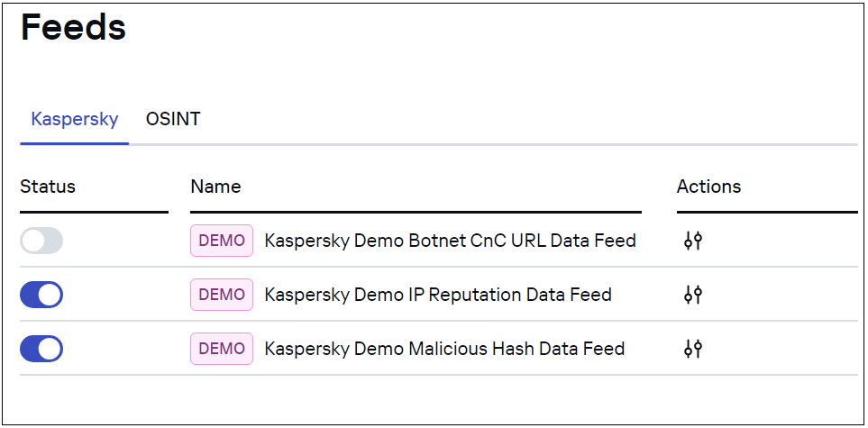Image resolution: width=868 pixels, height=428 pixels.
Task: Open settings for Botnet CnC URL feed
Action: pyautogui.click(x=692, y=241)
